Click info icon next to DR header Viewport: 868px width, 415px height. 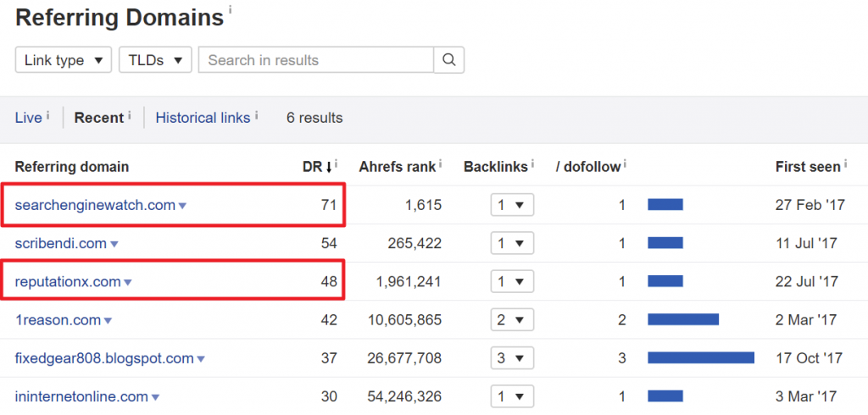(x=337, y=163)
